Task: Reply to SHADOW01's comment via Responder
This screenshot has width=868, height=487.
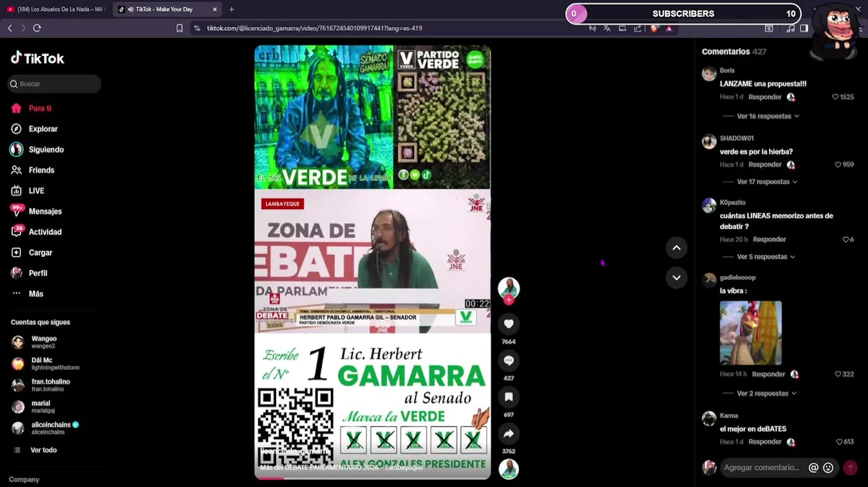Action: [x=765, y=165]
